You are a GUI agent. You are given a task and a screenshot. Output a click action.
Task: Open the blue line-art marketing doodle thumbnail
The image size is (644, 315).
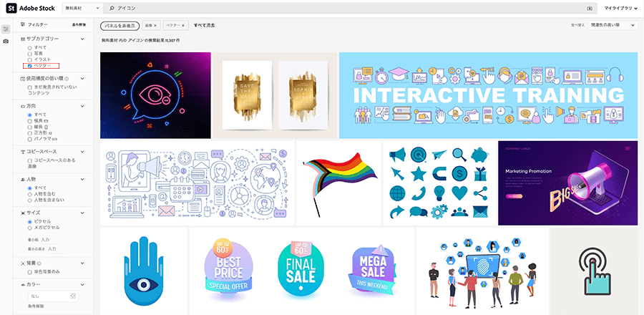197,183
